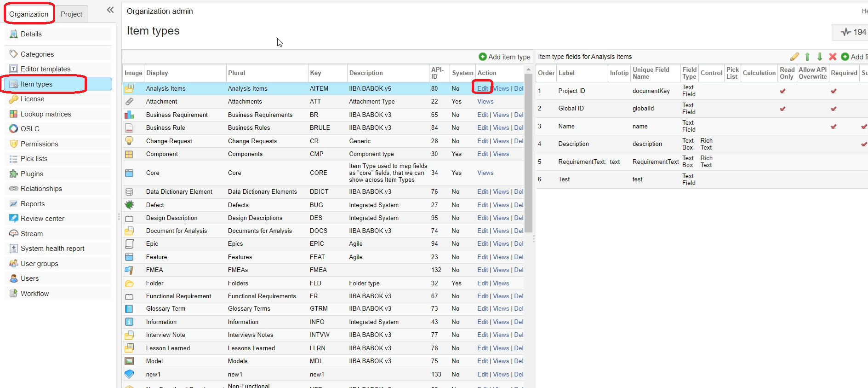Collapse the left sidebar with double chevron
The width and height of the screenshot is (868, 388).
110,10
